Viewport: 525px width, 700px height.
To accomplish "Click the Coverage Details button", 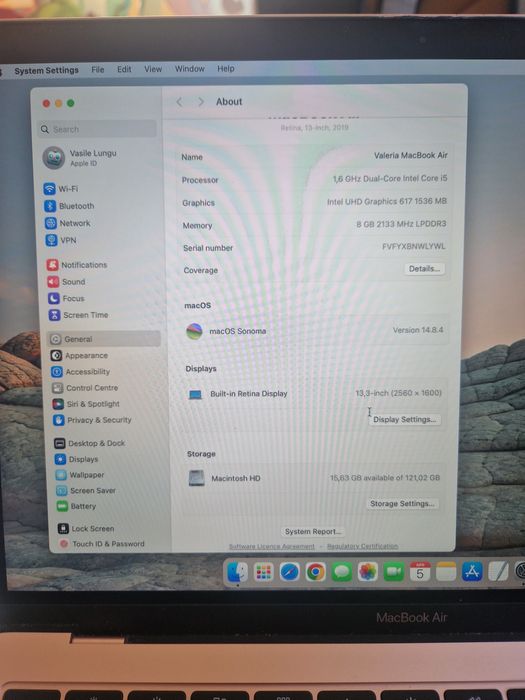I will [x=424, y=269].
